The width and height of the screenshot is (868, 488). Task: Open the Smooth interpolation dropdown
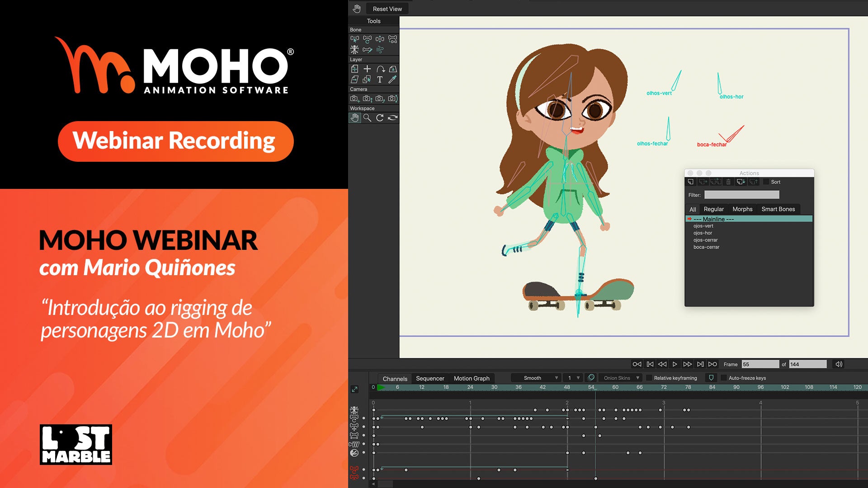point(536,378)
